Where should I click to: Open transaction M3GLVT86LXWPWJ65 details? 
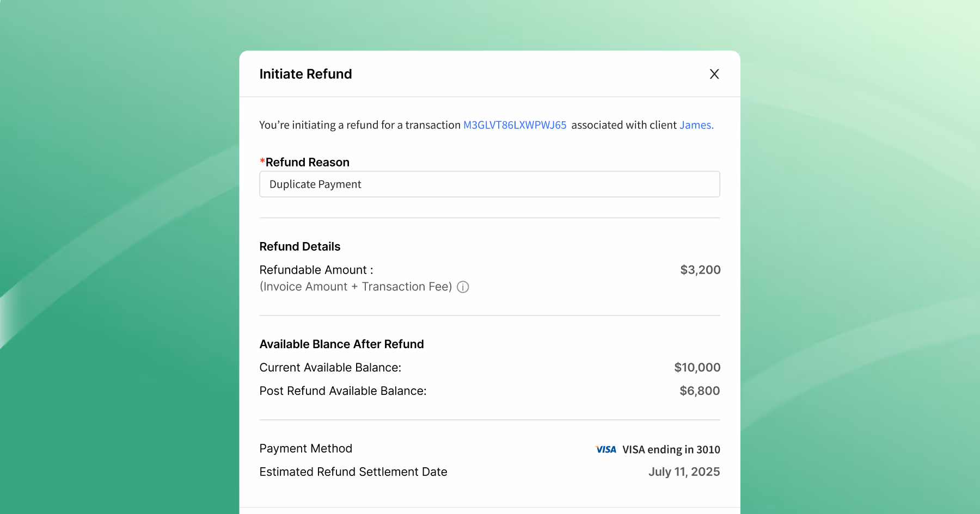pos(514,125)
